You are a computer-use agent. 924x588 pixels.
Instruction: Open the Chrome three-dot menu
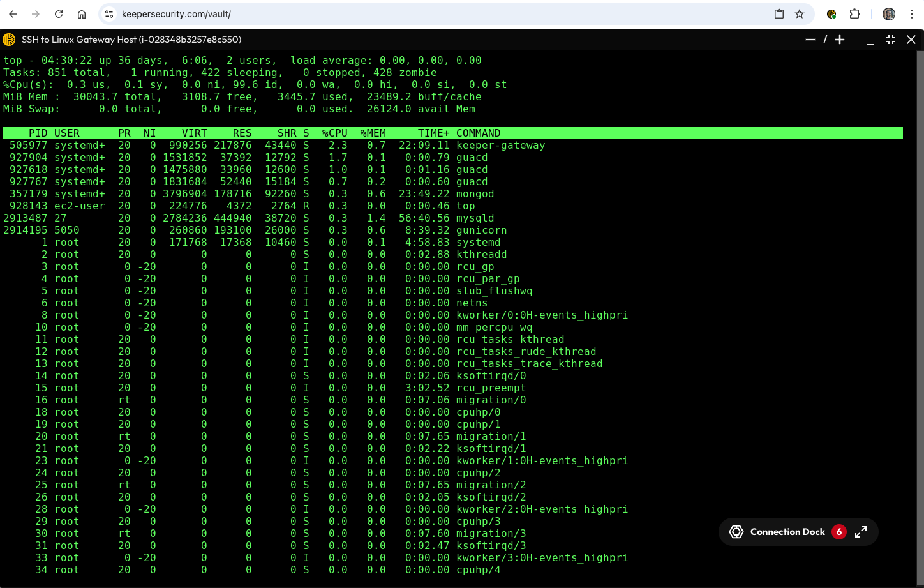[x=911, y=14]
